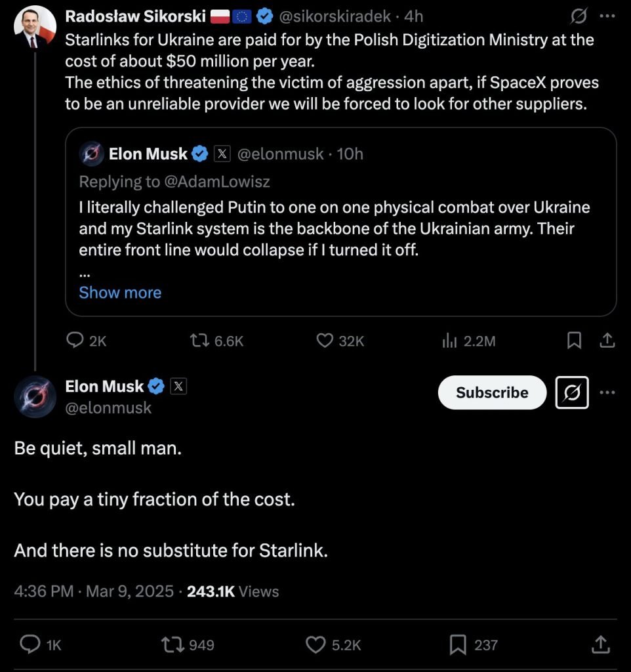Expand quoted tweet with Show more
Screen dimensions: 631x672
click(x=120, y=293)
